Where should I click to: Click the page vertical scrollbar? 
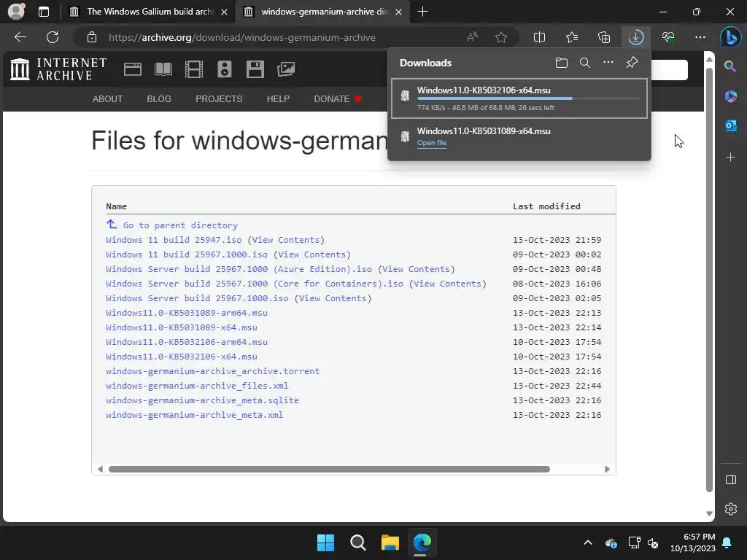tap(709, 280)
